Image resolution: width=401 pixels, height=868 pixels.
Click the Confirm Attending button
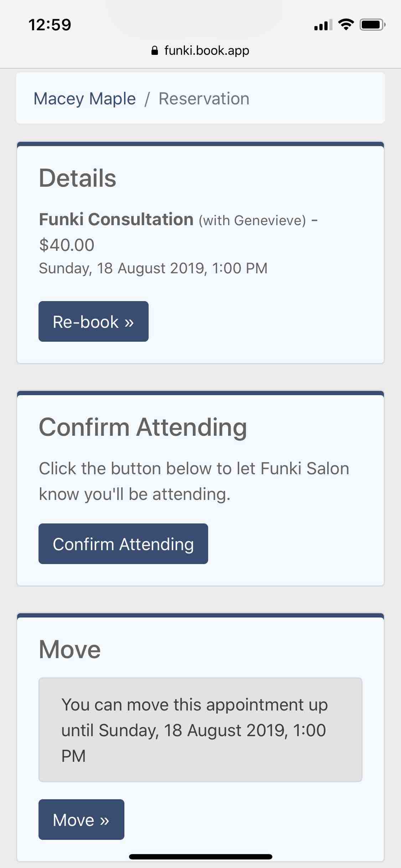(x=123, y=544)
